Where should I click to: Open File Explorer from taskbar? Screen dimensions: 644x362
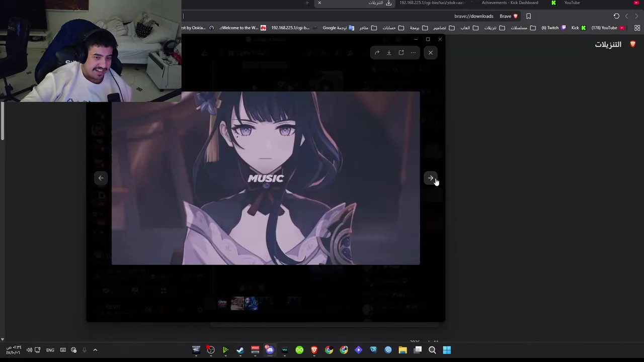[403, 350]
